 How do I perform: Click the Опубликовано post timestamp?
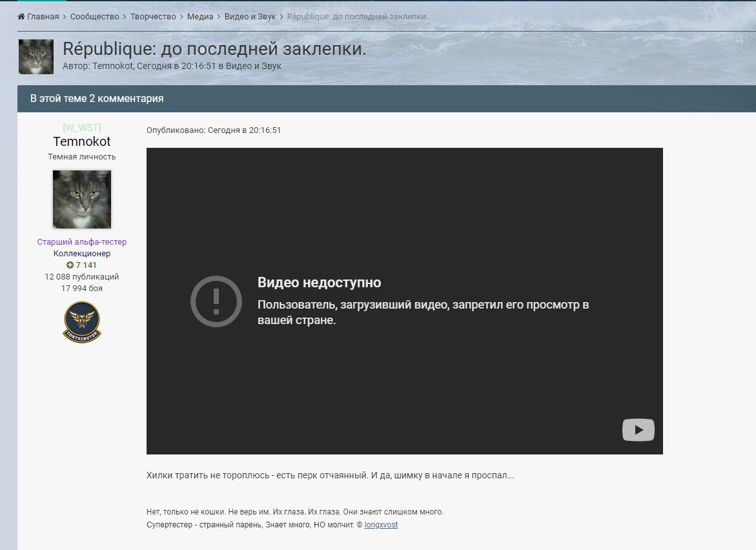(x=214, y=130)
